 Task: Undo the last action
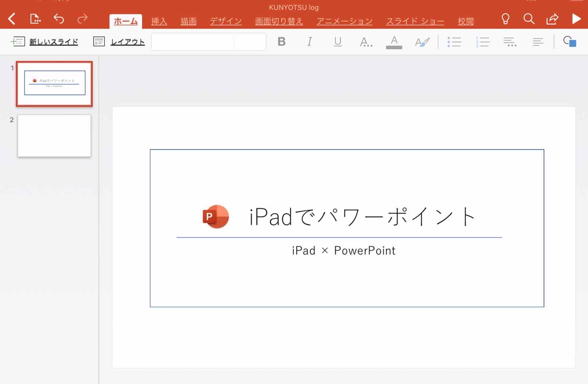tap(59, 18)
